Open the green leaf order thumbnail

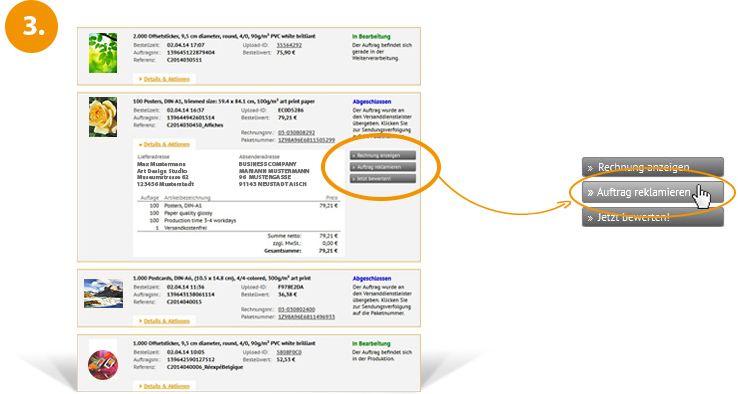[103, 53]
